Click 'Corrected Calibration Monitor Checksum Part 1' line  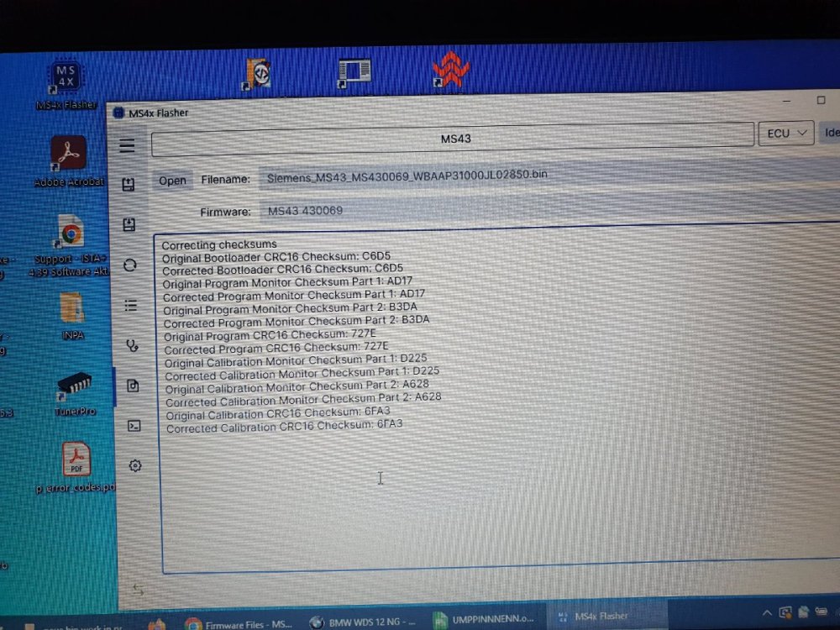[302, 374]
